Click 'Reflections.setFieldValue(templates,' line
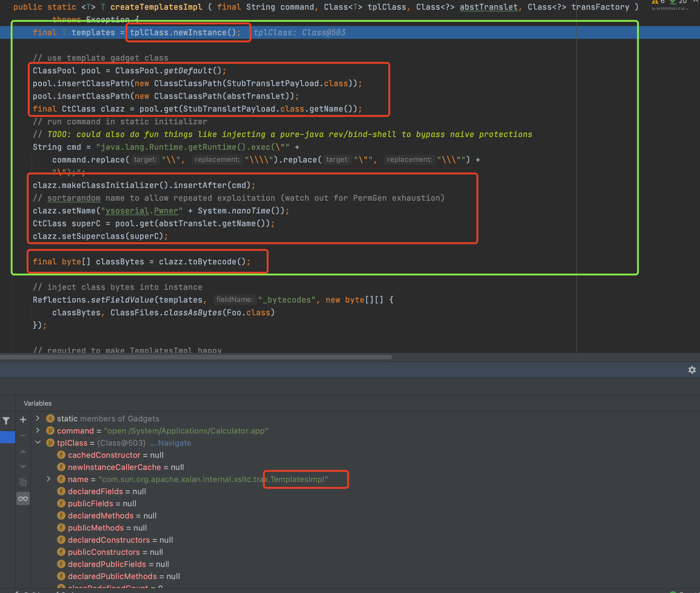700x593 pixels. click(x=213, y=300)
